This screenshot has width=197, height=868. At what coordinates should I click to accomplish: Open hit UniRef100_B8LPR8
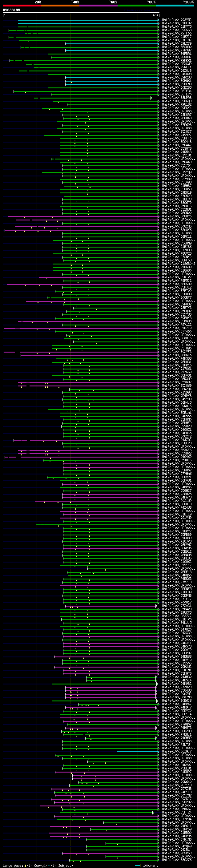pyautogui.click(x=176, y=98)
